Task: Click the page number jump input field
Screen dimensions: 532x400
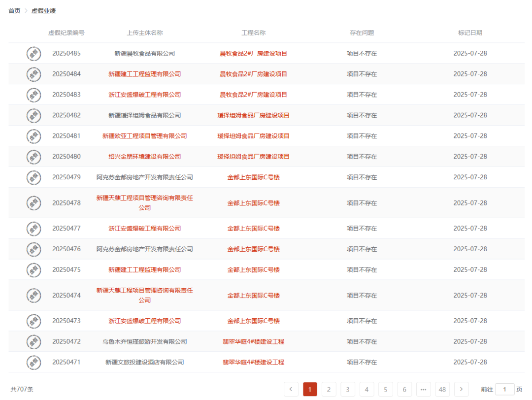Action: [505, 389]
